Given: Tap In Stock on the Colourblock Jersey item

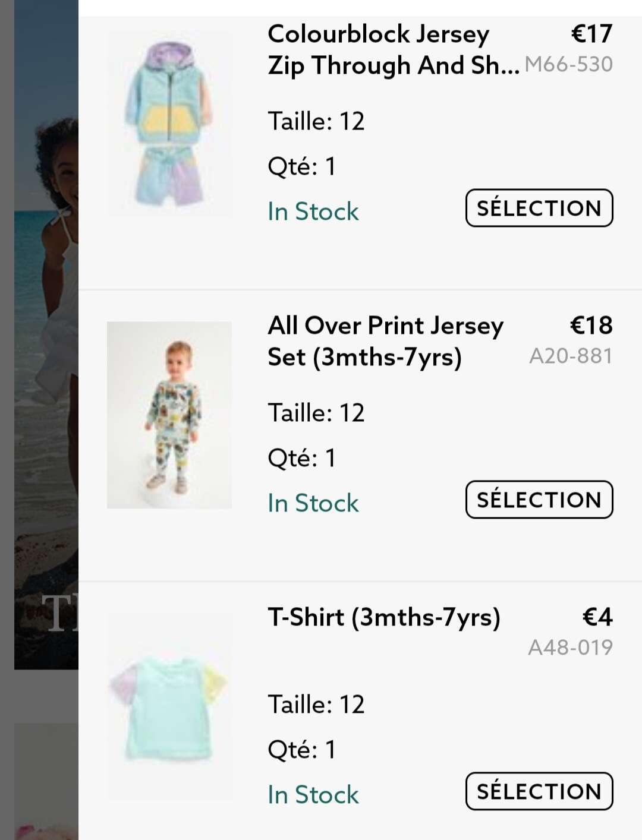Looking at the screenshot, I should [313, 211].
